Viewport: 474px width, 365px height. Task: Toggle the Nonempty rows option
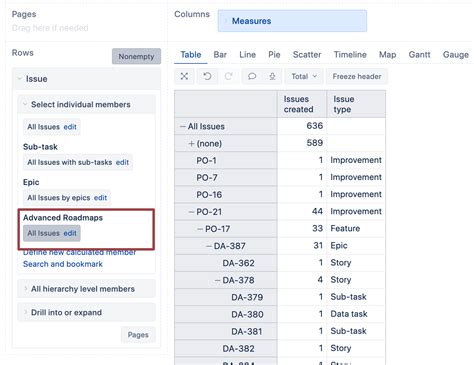(136, 56)
